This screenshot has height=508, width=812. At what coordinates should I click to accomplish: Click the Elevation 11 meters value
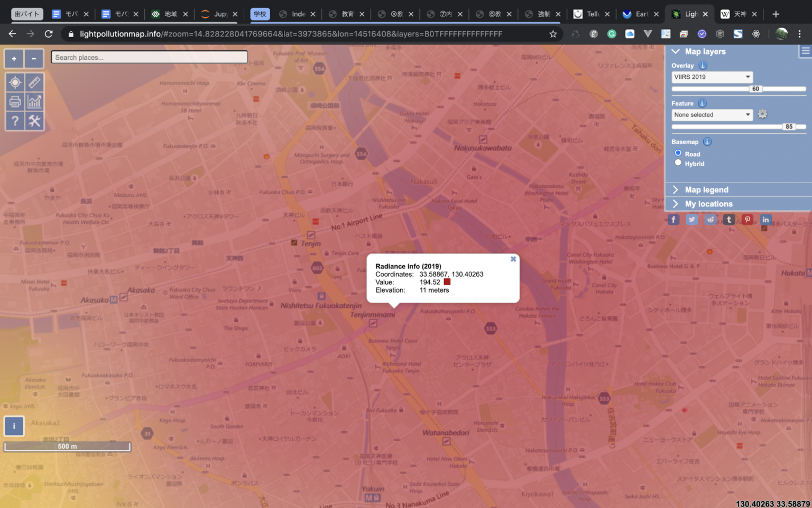coord(434,290)
